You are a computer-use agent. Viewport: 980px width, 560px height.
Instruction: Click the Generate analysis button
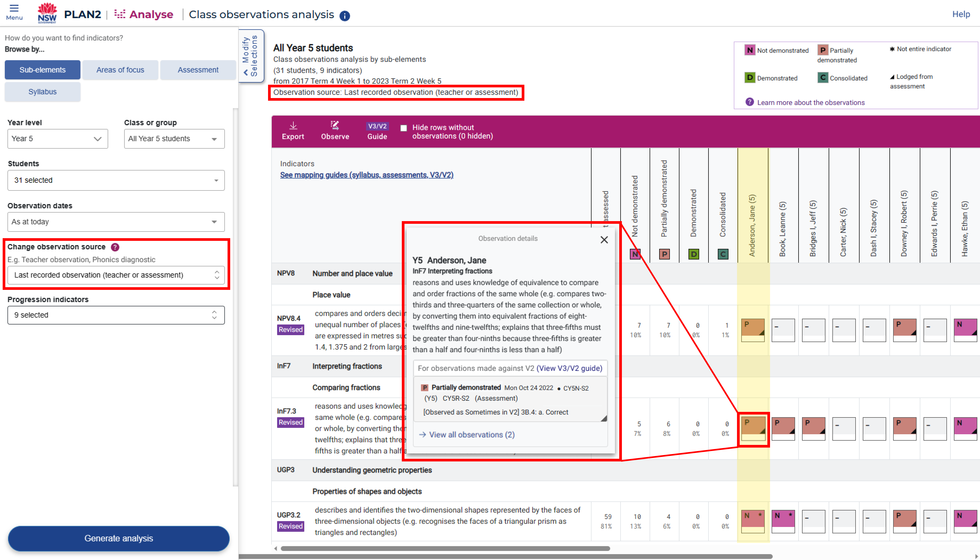pos(119,538)
